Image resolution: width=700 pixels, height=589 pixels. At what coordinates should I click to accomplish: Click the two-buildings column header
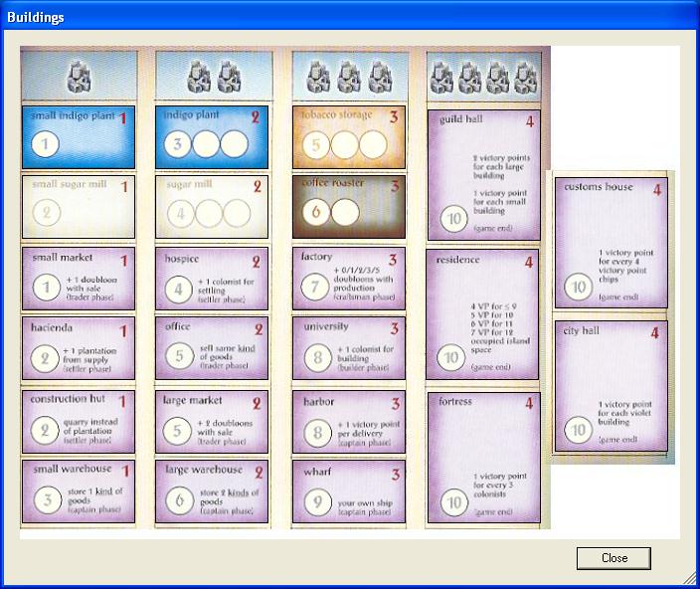click(x=214, y=76)
